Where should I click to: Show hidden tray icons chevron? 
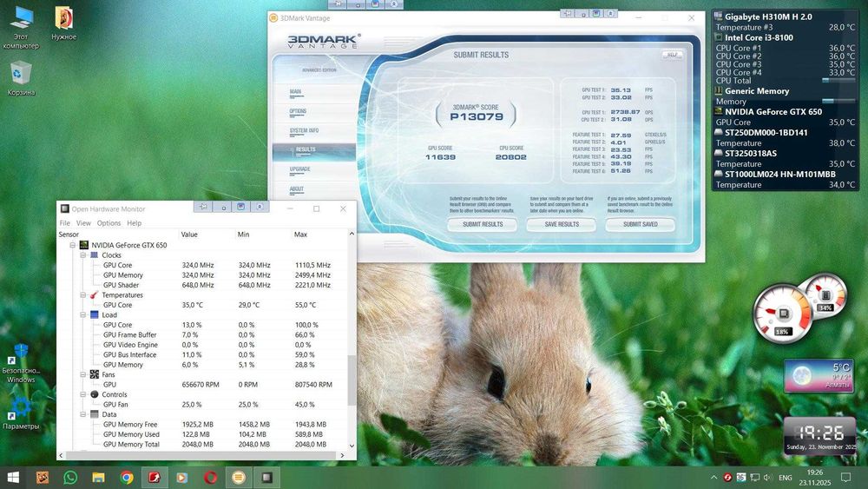tap(714, 478)
